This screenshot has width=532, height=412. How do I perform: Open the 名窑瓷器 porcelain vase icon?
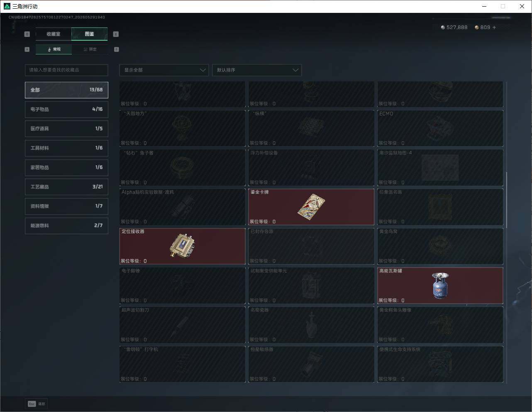pyautogui.click(x=312, y=325)
